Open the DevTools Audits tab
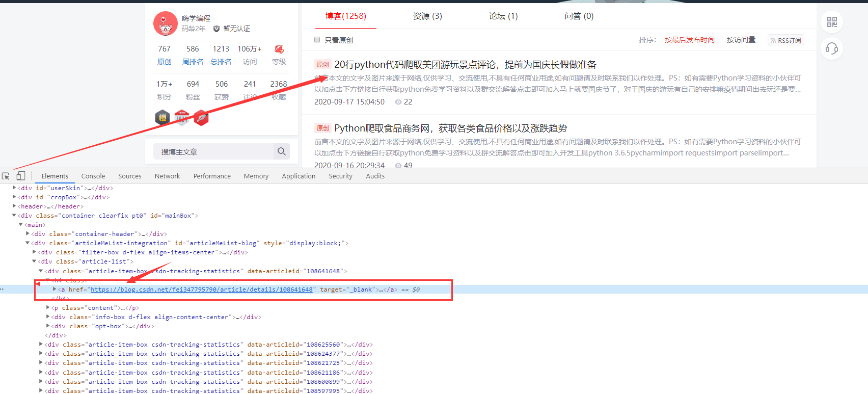 (375, 176)
